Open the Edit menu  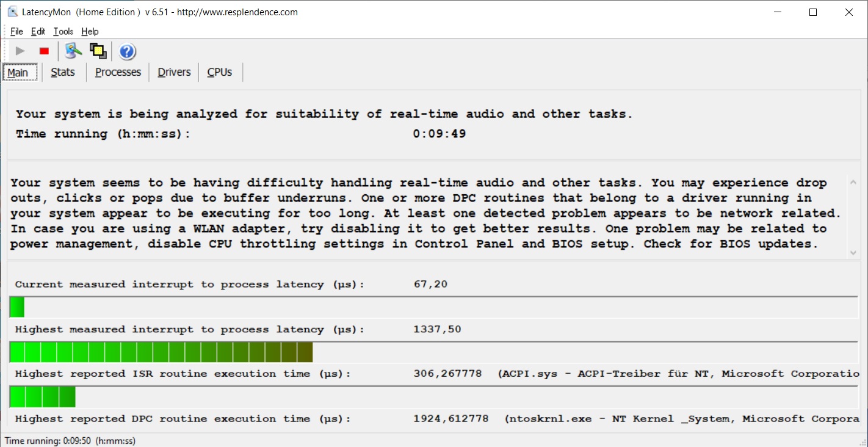(38, 32)
